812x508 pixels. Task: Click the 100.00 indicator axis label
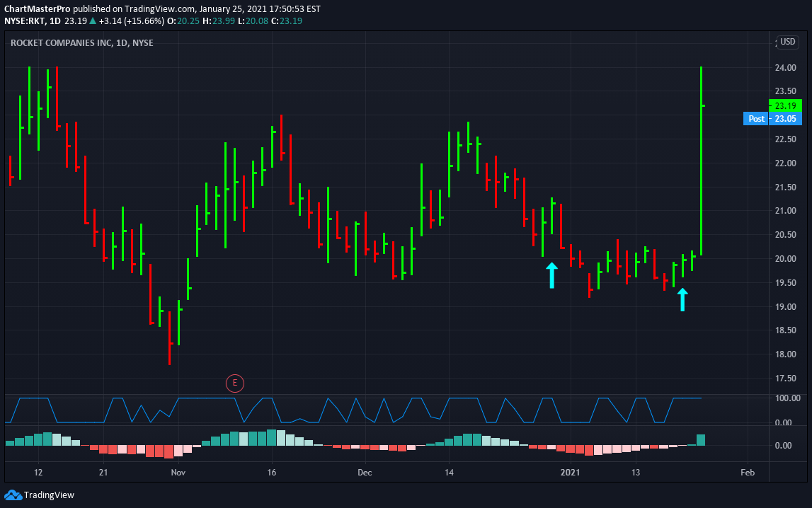[787, 398]
